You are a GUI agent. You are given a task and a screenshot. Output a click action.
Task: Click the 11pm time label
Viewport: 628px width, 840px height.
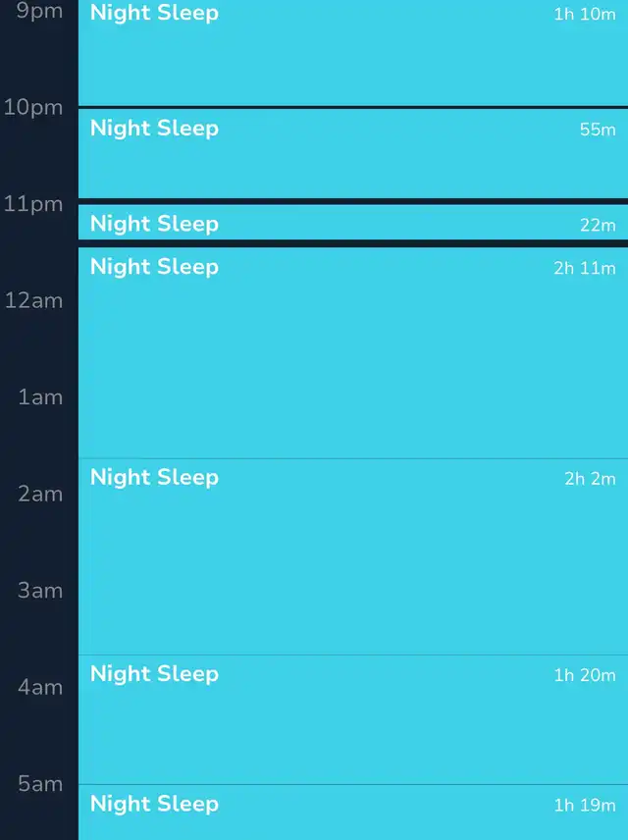coord(33,205)
